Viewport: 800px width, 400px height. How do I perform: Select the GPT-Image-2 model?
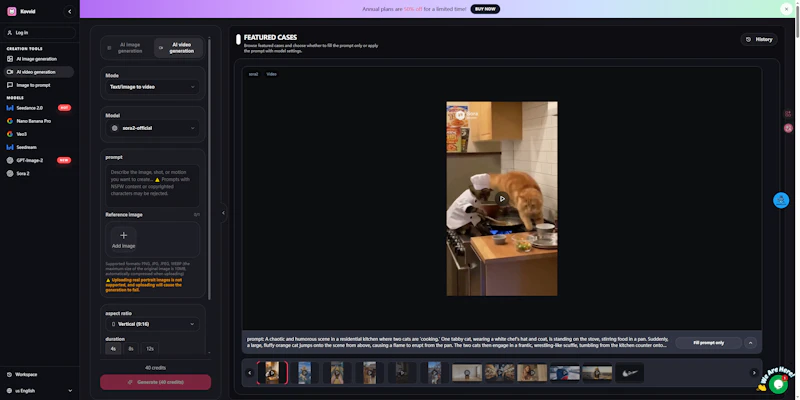(39, 160)
